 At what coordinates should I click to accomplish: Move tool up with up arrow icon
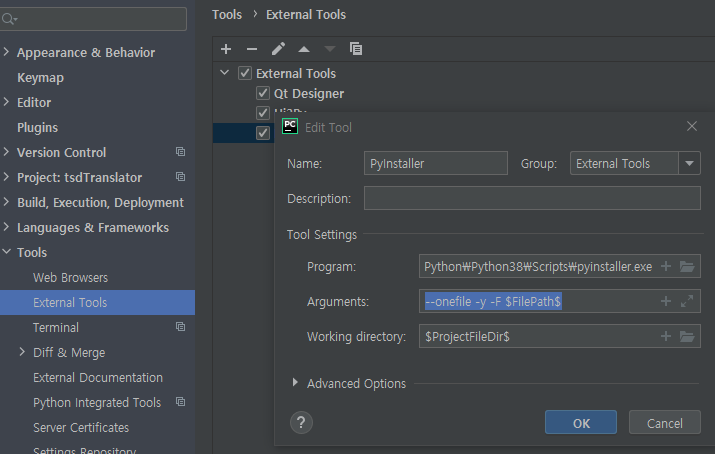[x=304, y=49]
